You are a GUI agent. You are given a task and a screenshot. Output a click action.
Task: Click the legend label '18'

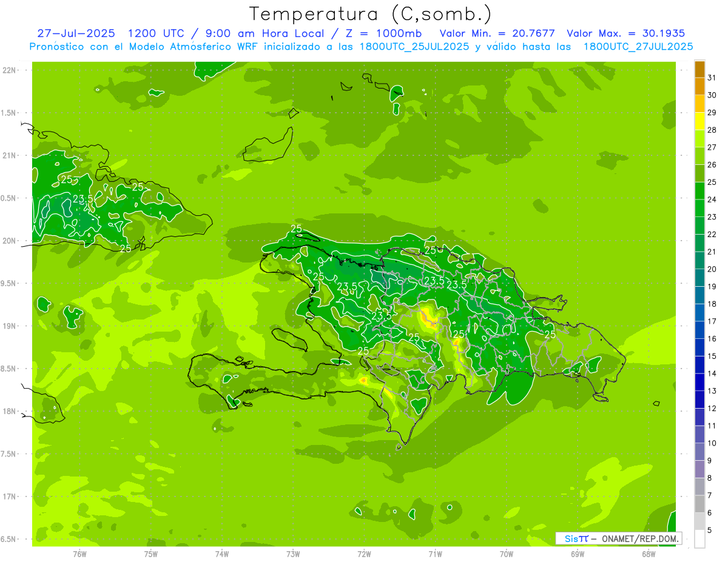[712, 304]
